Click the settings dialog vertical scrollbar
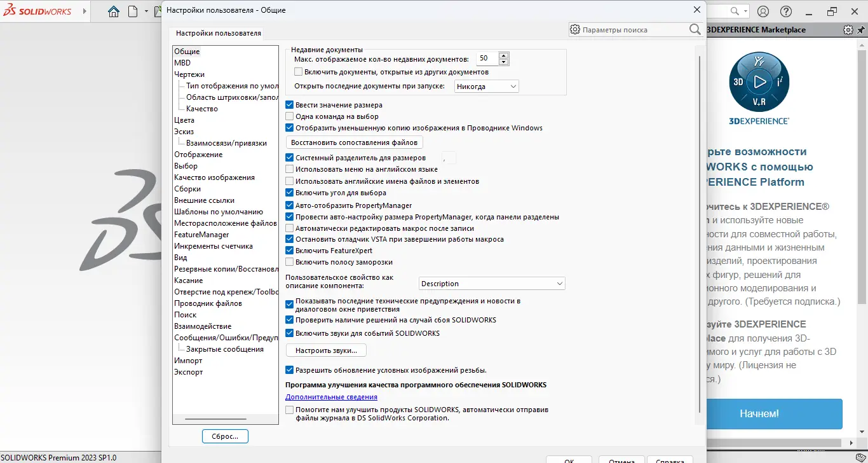 click(699, 234)
